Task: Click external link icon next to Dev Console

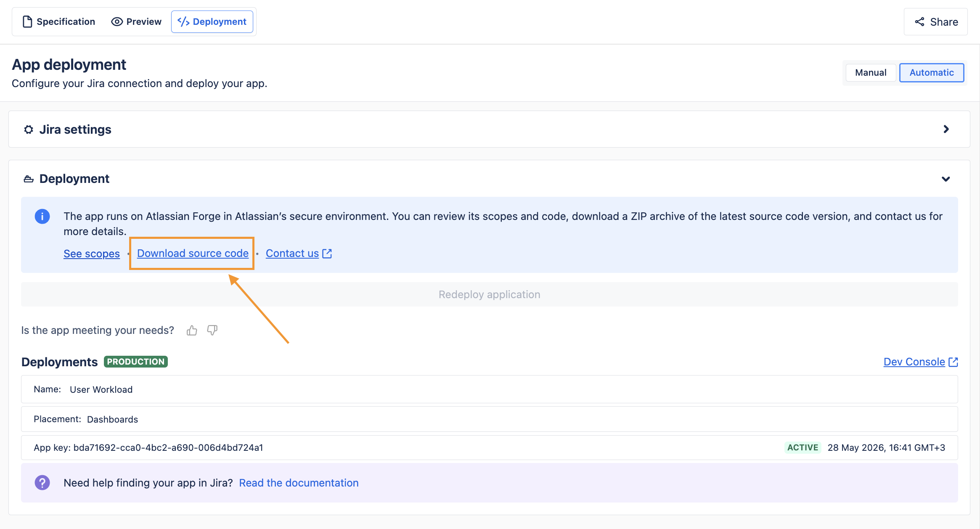Action: [954, 362]
